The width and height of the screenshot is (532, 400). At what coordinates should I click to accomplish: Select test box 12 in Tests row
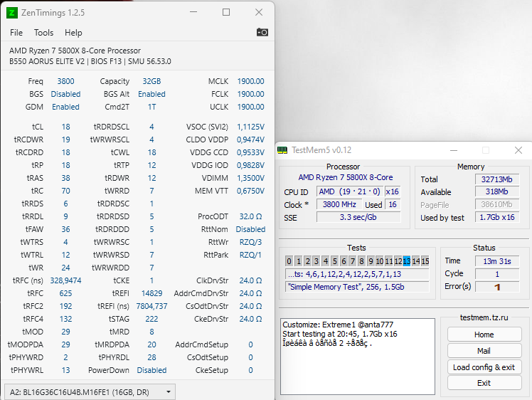pyautogui.click(x=398, y=260)
